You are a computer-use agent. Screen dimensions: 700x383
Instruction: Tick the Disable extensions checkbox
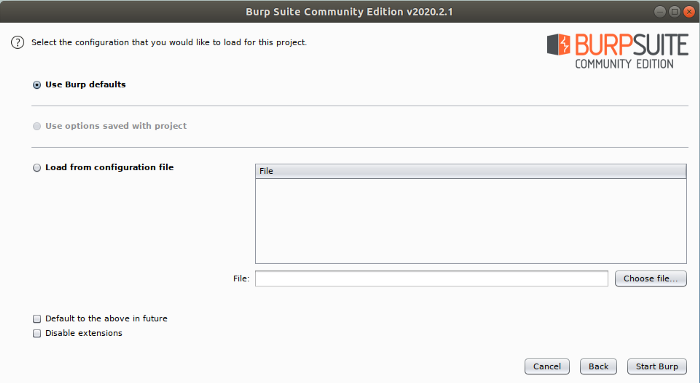pyautogui.click(x=37, y=333)
